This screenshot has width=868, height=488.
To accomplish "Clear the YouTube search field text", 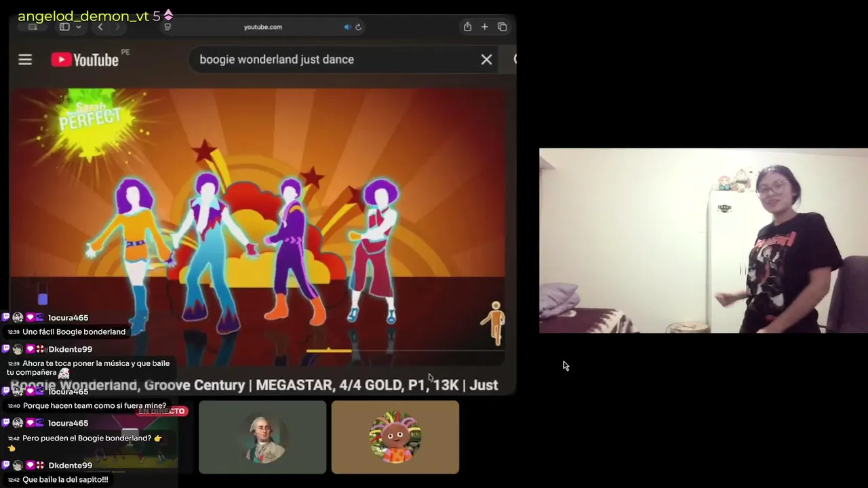I will click(x=486, y=60).
